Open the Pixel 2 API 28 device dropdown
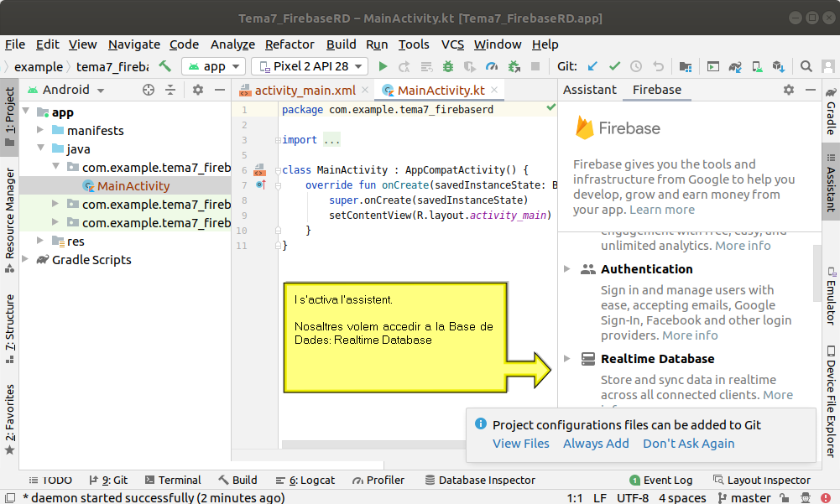This screenshot has height=504, width=840. [x=310, y=66]
